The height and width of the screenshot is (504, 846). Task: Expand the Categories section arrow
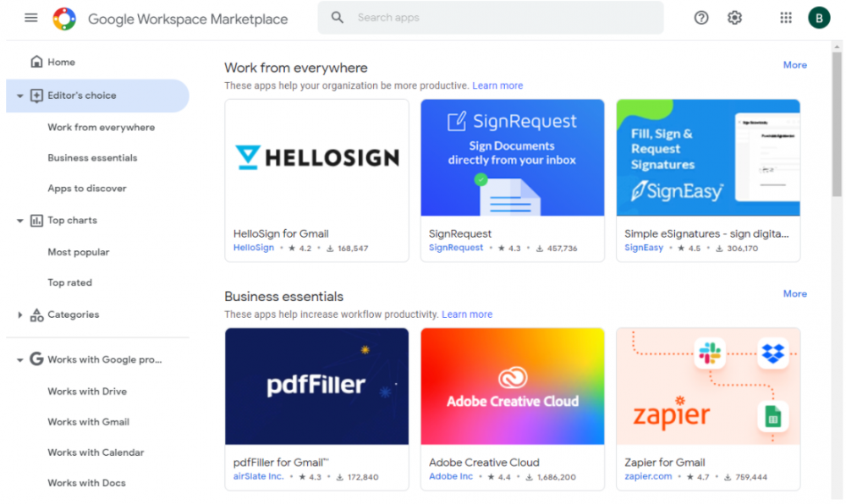pos(19,315)
